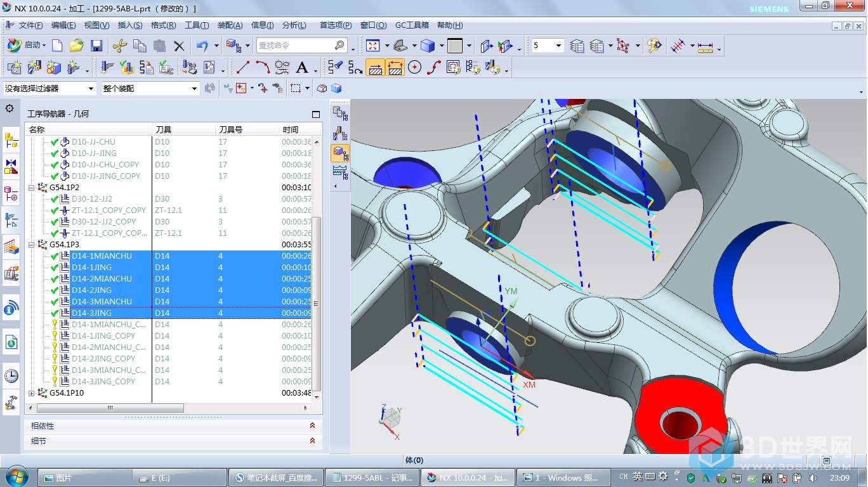Image resolution: width=868 pixels, height=487 pixels.
Task: Toggle the highlighted tool path display button
Action: click(375, 67)
